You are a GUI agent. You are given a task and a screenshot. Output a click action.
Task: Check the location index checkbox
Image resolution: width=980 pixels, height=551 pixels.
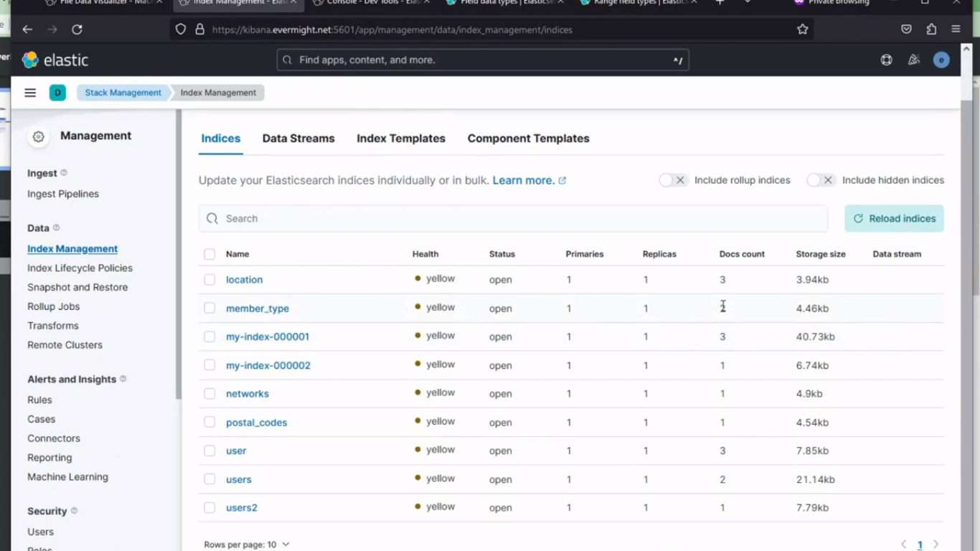point(209,280)
